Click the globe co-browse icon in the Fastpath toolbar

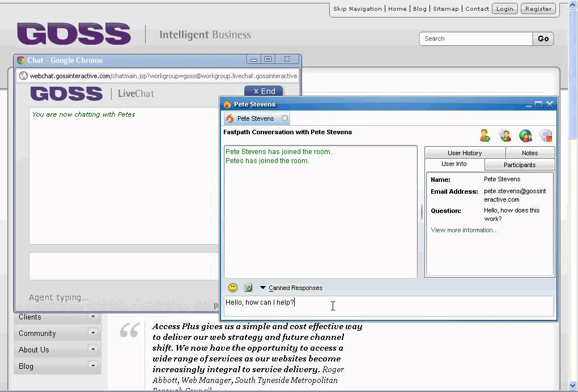coord(525,135)
